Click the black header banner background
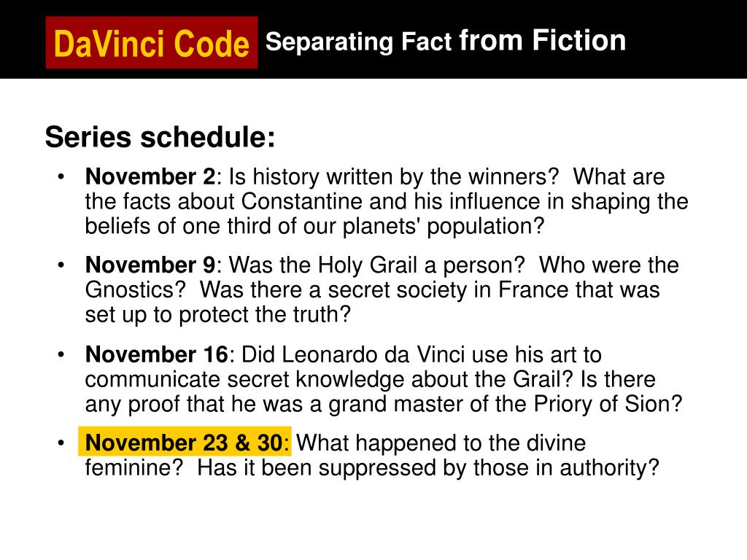This screenshot has width=747, height=560. pyautogui.click(x=686, y=39)
